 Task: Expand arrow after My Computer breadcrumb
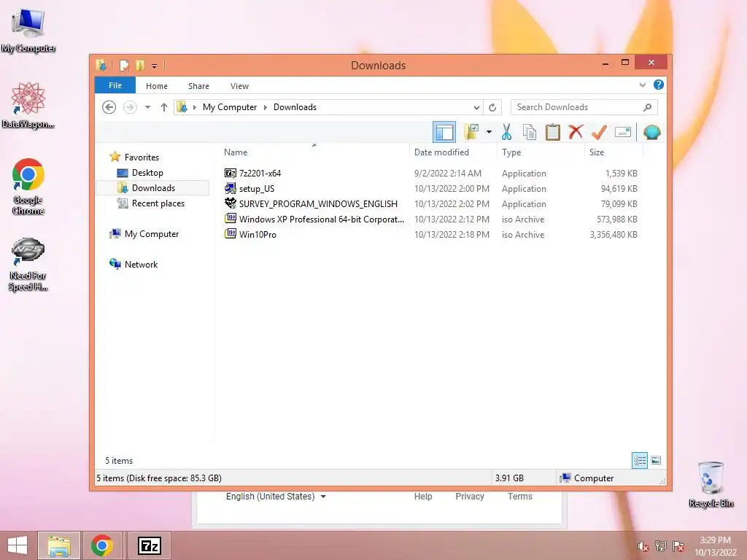point(266,107)
